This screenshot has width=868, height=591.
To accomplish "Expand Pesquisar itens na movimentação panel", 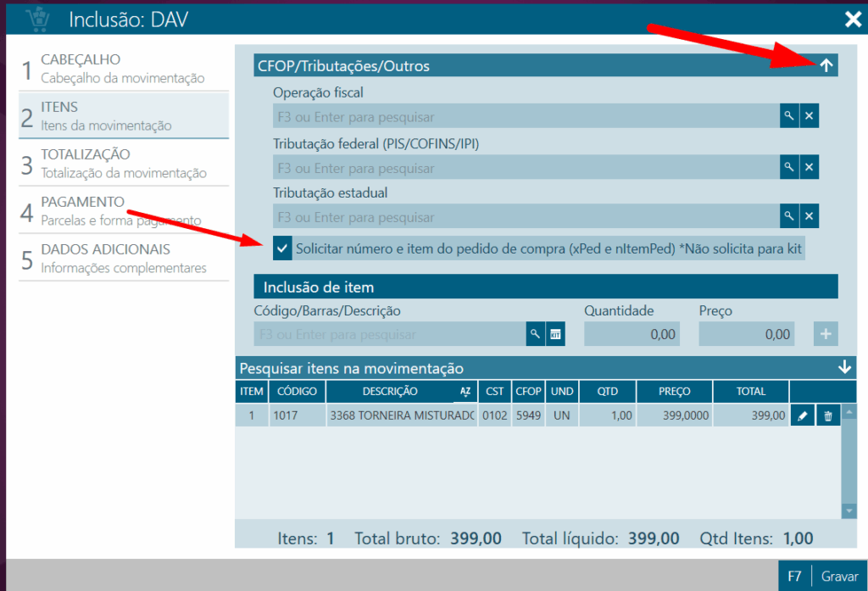I will pyautogui.click(x=844, y=368).
